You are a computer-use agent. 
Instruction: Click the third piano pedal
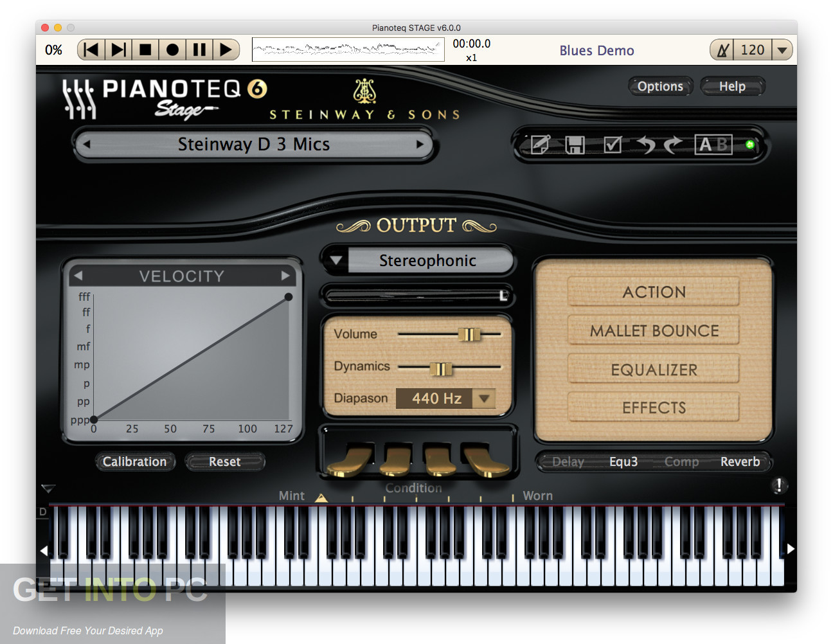440,460
